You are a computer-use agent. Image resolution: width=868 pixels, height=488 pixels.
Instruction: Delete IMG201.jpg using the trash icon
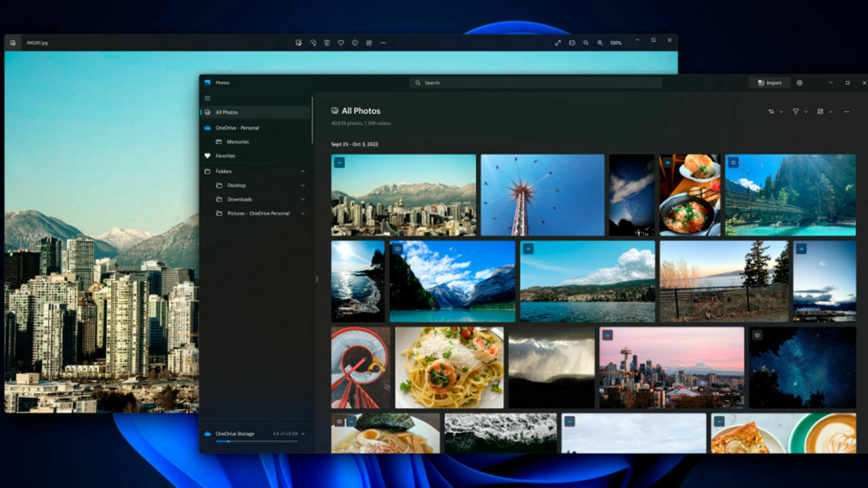[x=326, y=42]
